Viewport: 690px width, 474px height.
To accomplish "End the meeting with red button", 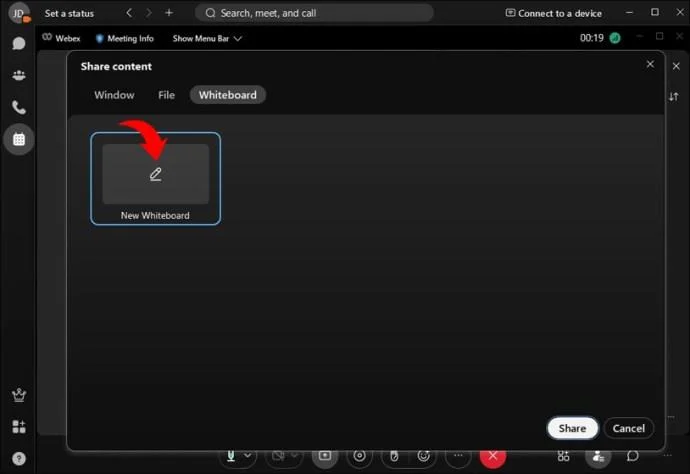I will point(493,456).
